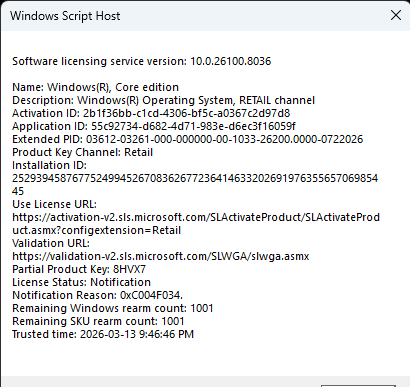Screen dimensions: 410x387
Task: Click the "uct.asmx?configextension=Retail" line
Action: [x=96, y=230]
